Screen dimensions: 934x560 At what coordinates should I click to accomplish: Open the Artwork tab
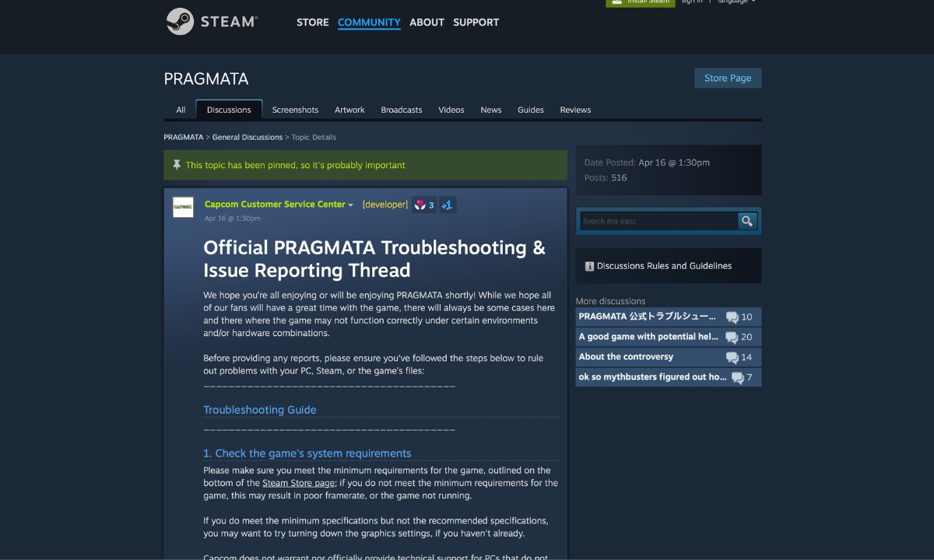[349, 110]
